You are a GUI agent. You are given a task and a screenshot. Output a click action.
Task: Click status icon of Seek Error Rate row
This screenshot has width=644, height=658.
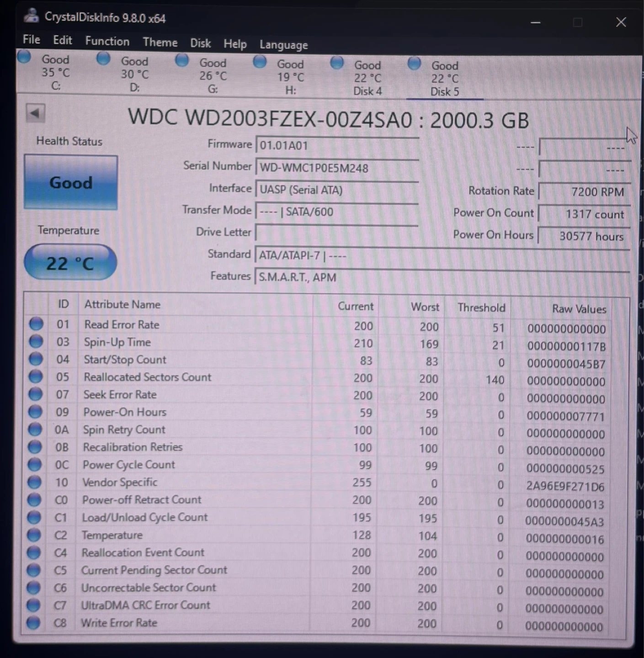click(x=35, y=394)
